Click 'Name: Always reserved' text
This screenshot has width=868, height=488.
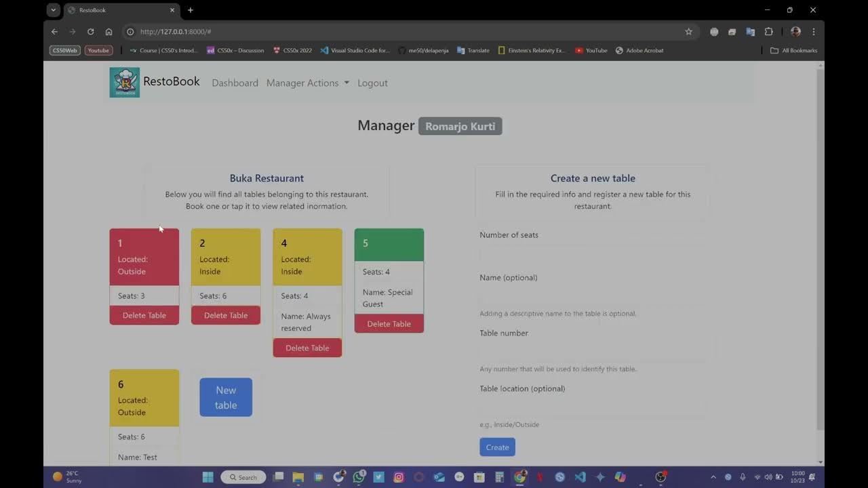(x=306, y=322)
